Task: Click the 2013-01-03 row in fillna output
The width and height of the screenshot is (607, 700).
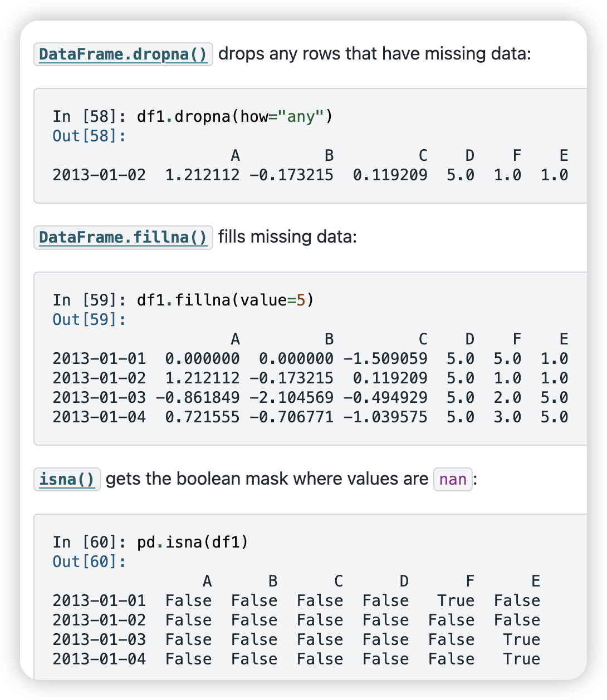Action: point(311,397)
